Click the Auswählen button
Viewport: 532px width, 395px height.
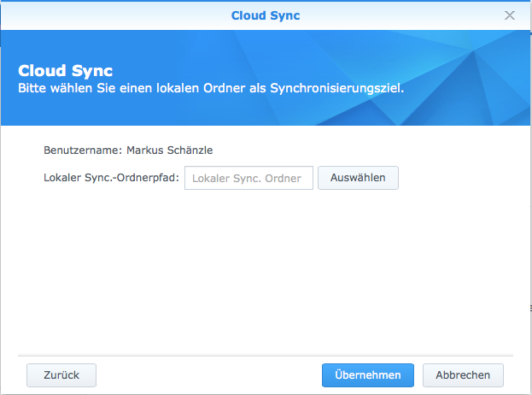pyautogui.click(x=358, y=178)
